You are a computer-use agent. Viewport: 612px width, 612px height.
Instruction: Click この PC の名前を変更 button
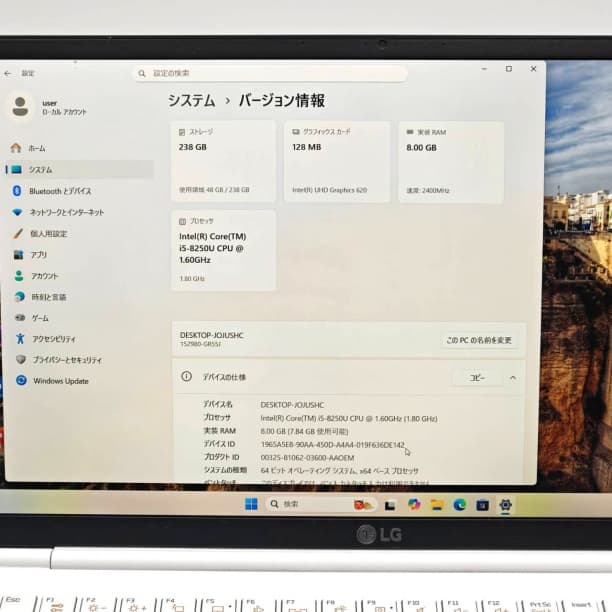479,340
